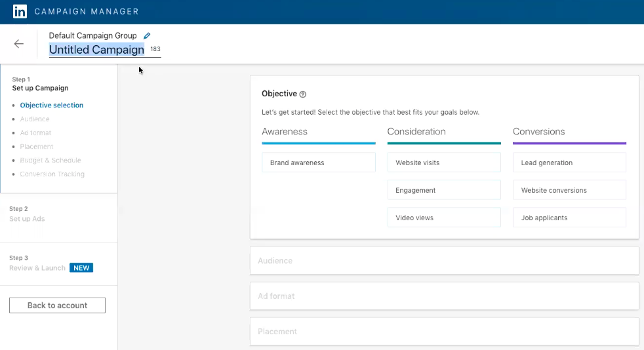This screenshot has height=350, width=644.
Task: Click the Untitled Campaign name field
Action: [x=96, y=50]
